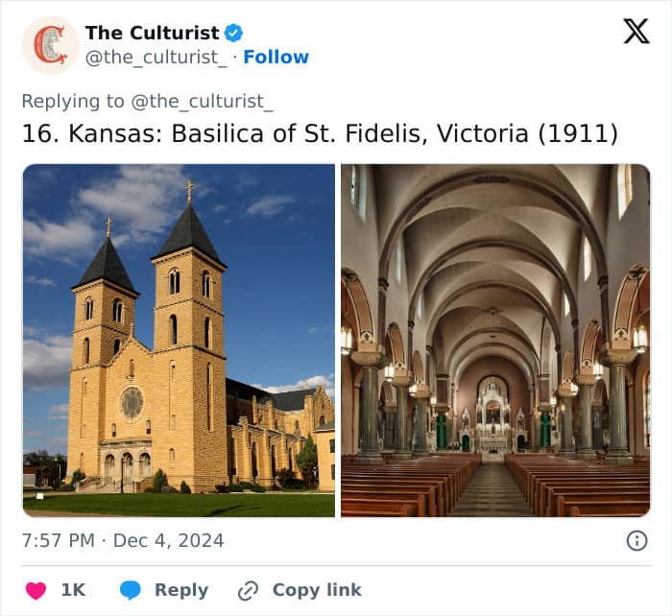Select the Copy link text
The width and height of the screenshot is (672, 616).
pos(316,590)
